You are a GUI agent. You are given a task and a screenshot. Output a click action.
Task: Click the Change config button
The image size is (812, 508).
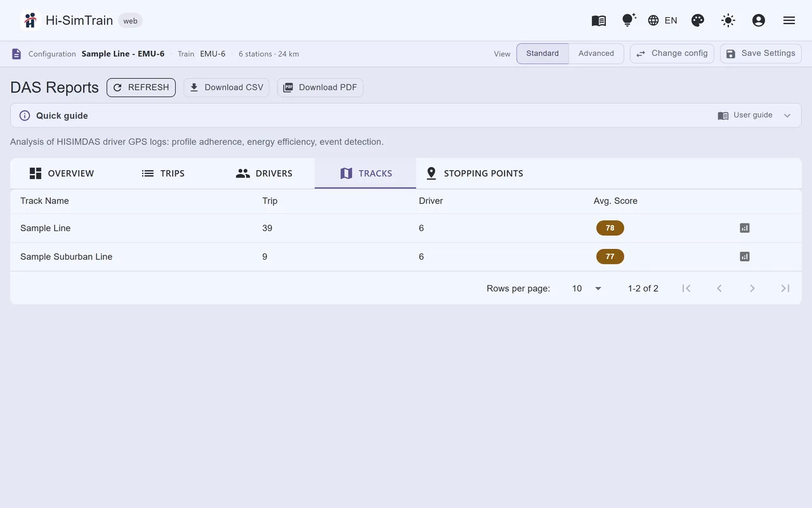coord(672,53)
